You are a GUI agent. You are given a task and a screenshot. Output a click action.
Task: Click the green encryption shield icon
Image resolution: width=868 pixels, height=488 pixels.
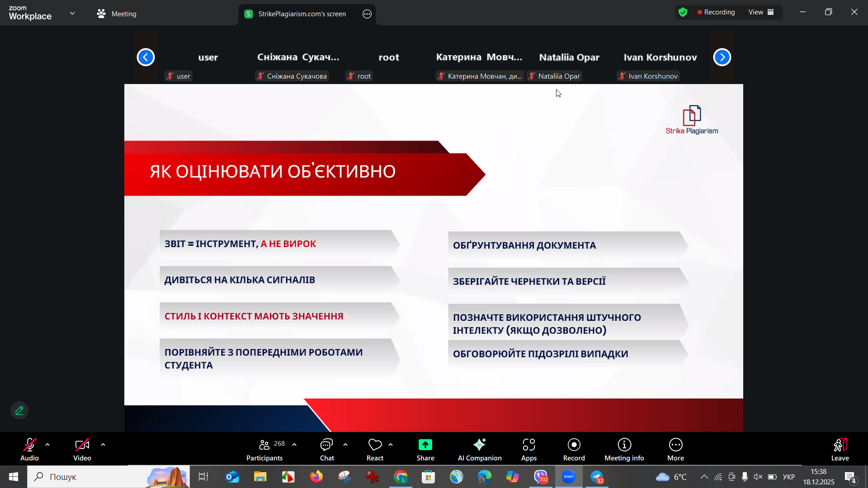683,12
